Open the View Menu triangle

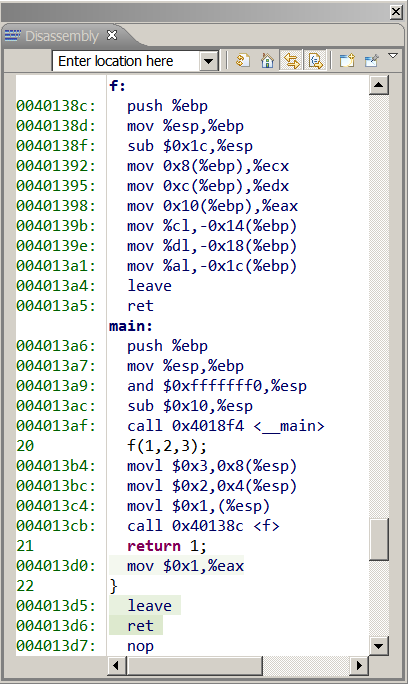point(393,56)
